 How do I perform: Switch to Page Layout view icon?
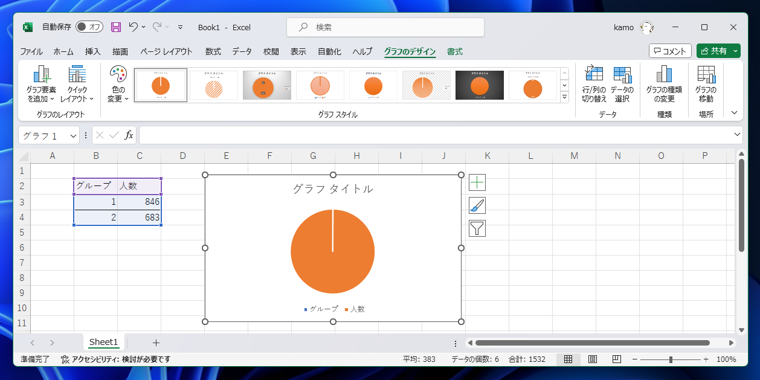point(592,359)
